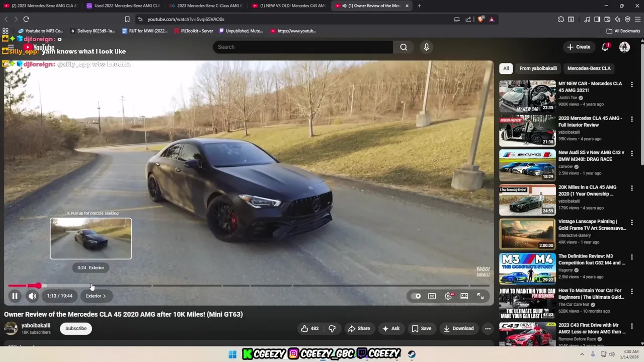Open options for MY NEW CAR video
Screen dimensions: 644x362
[632, 84]
